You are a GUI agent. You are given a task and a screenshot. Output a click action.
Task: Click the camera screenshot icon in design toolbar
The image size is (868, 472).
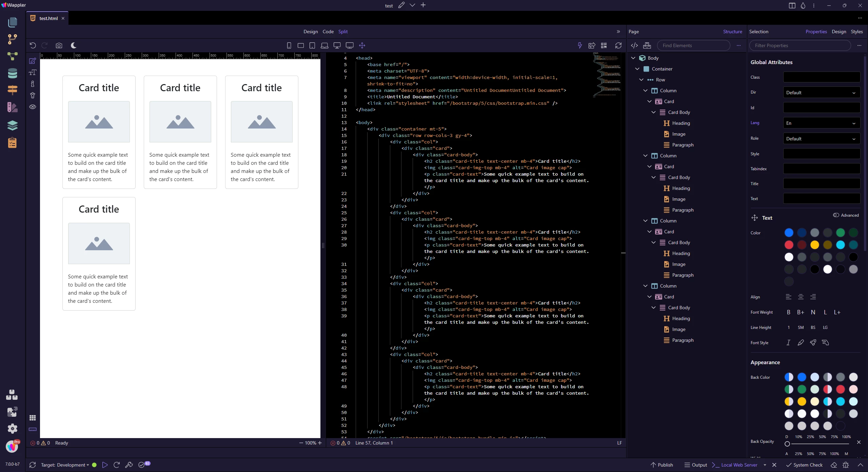pyautogui.click(x=59, y=45)
